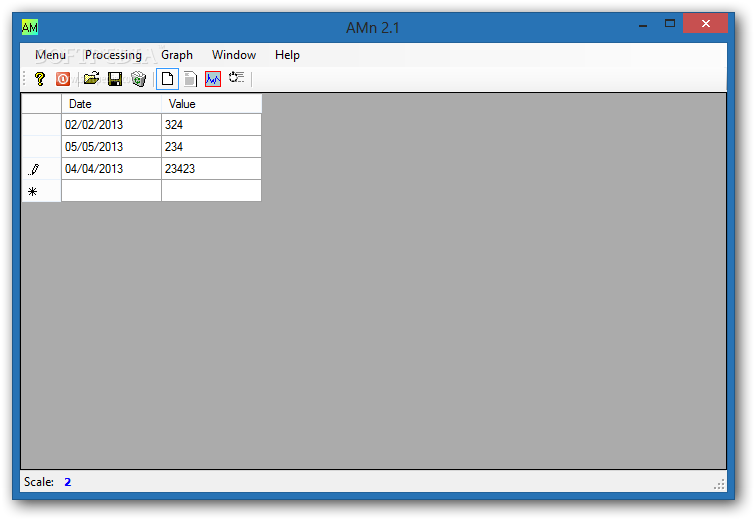Viewport: 755px width, 520px height.
Task: Select the value cell 234
Action: [x=211, y=147]
